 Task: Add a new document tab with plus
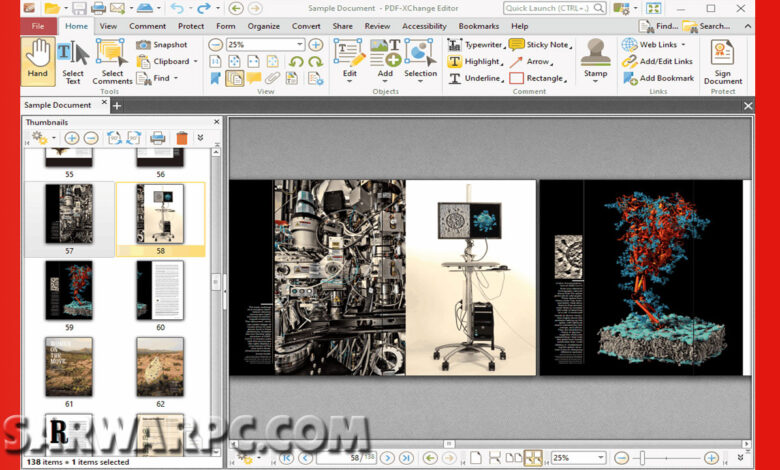pyautogui.click(x=116, y=105)
